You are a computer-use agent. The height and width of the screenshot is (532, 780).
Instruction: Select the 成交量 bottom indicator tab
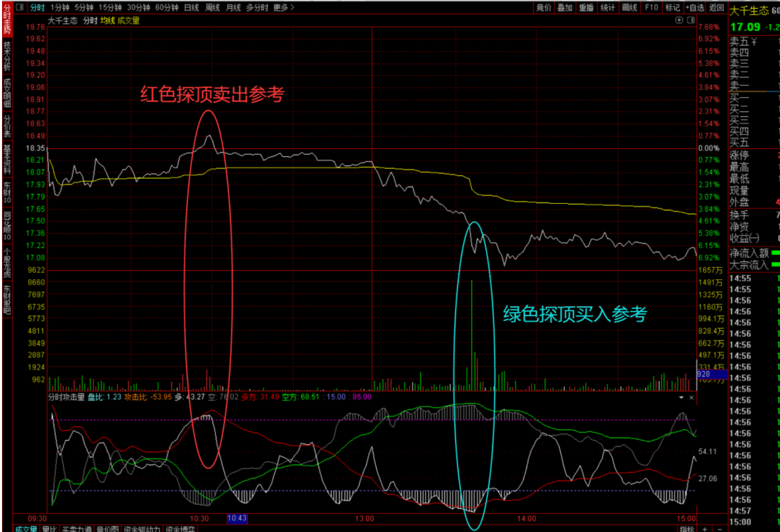pos(26,529)
